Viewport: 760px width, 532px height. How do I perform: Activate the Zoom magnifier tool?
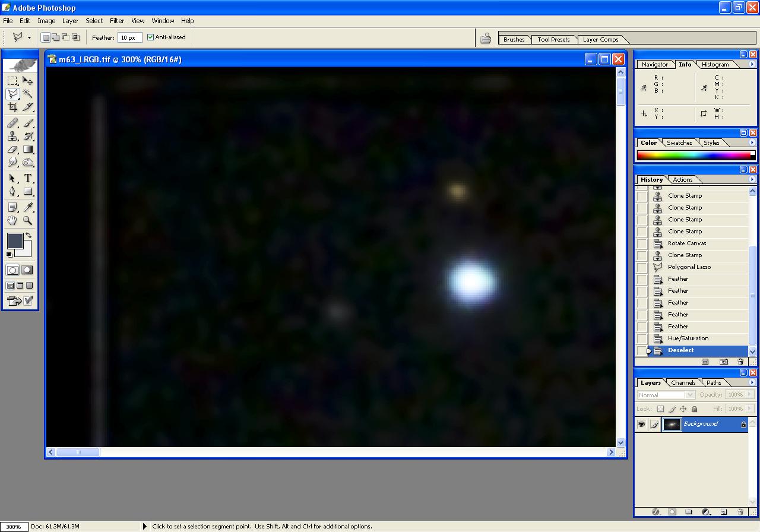pyautogui.click(x=28, y=221)
